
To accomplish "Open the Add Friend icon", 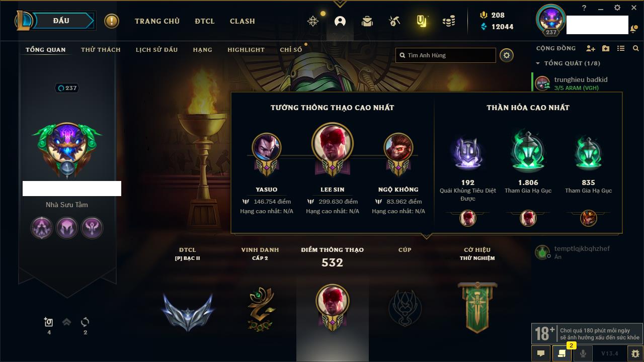I will pos(591,48).
